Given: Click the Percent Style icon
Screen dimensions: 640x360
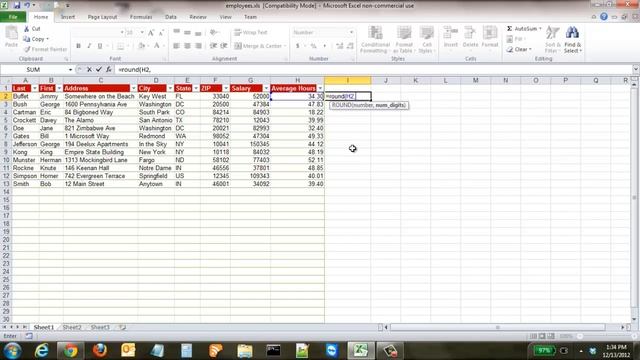Looking at the screenshot, I should [313, 46].
